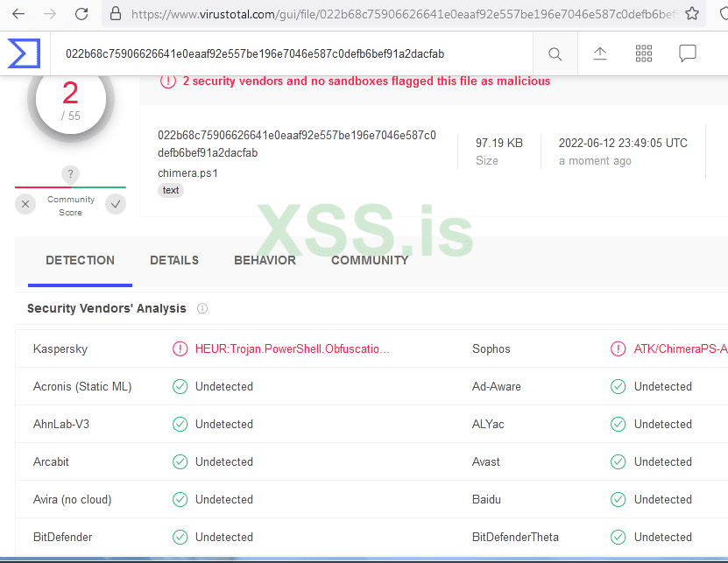Upload a file via the upload icon
The width and height of the screenshot is (728, 563).
pos(600,53)
